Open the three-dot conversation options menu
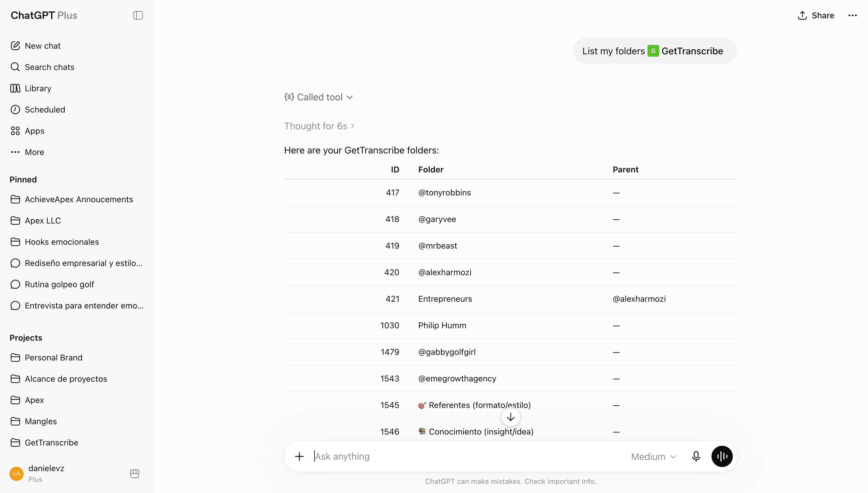The height and width of the screenshot is (493, 868). point(852,16)
